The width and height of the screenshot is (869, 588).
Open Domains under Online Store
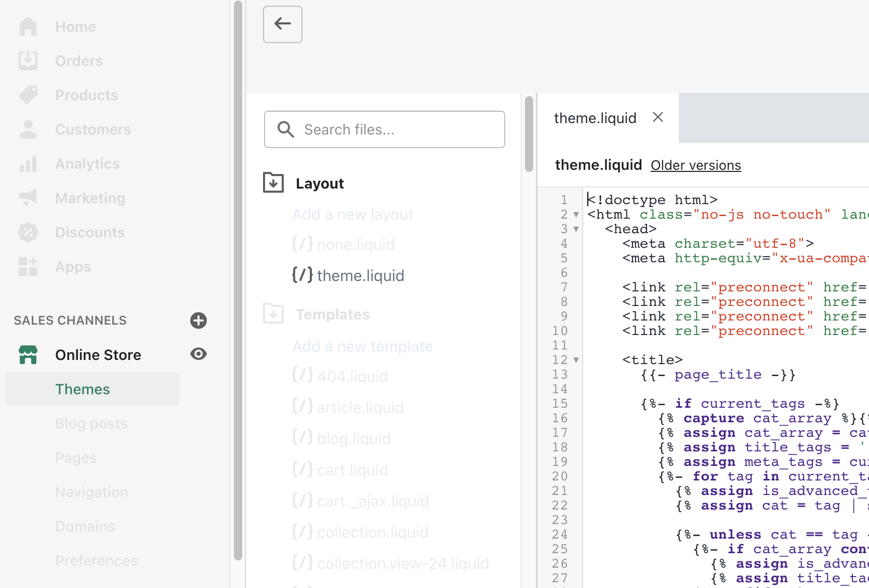(x=85, y=526)
